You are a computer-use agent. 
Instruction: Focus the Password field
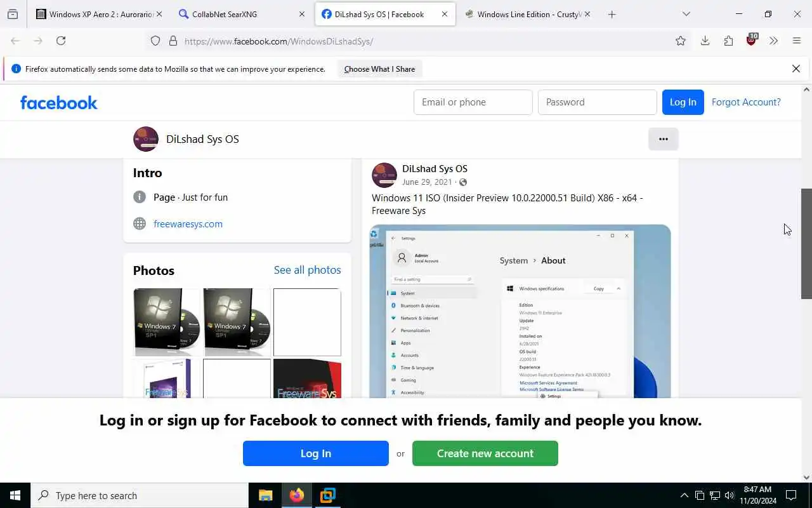tap(598, 102)
